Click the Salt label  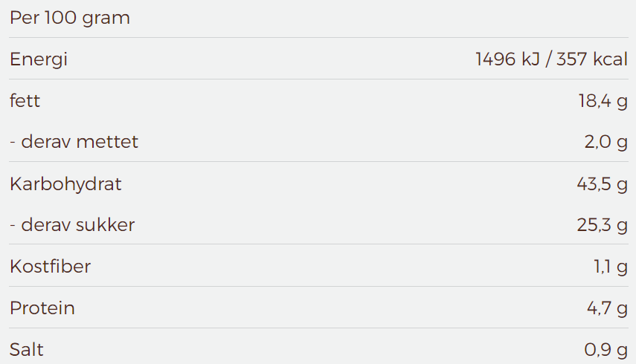[x=26, y=350]
